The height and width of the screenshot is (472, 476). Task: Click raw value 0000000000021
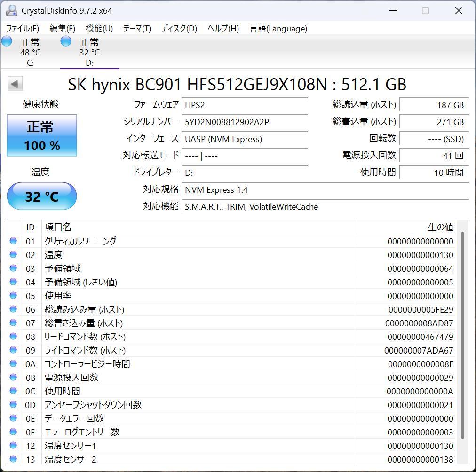click(x=420, y=405)
